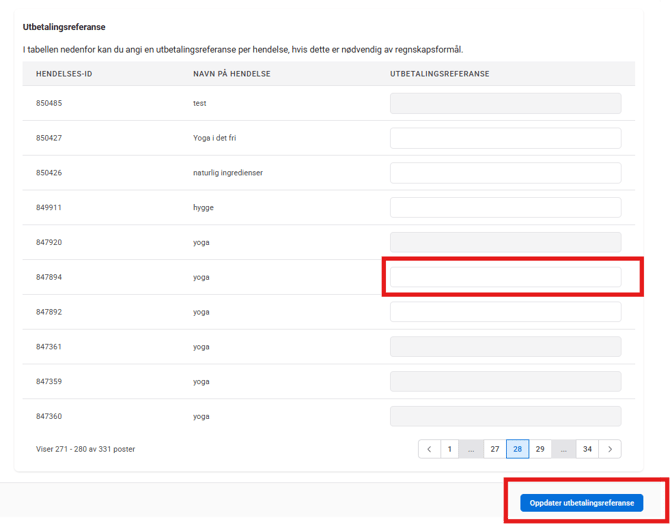Select current page 28 in pagination
This screenshot has height=524, width=670.
[x=517, y=449]
